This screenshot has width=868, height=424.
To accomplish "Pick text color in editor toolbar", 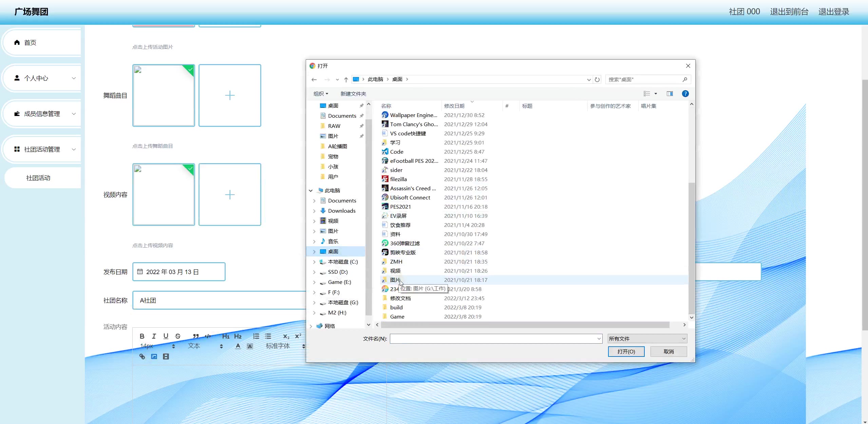I will click(238, 346).
